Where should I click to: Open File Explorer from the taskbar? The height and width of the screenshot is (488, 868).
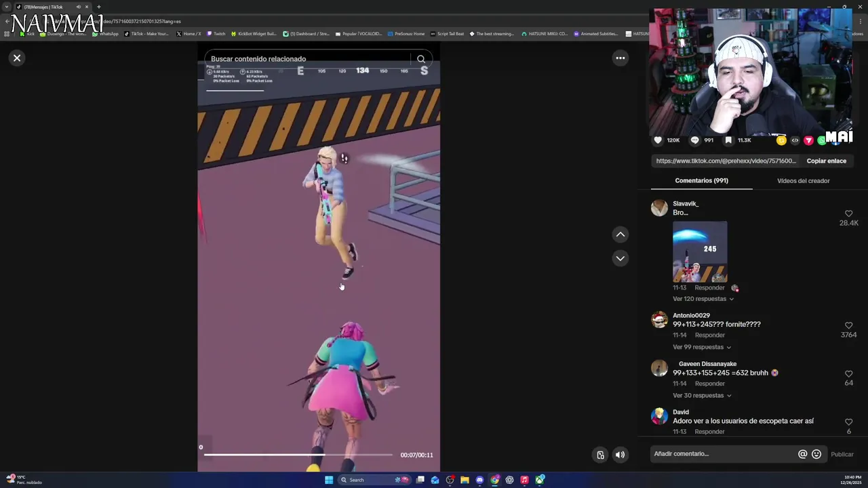tap(465, 480)
